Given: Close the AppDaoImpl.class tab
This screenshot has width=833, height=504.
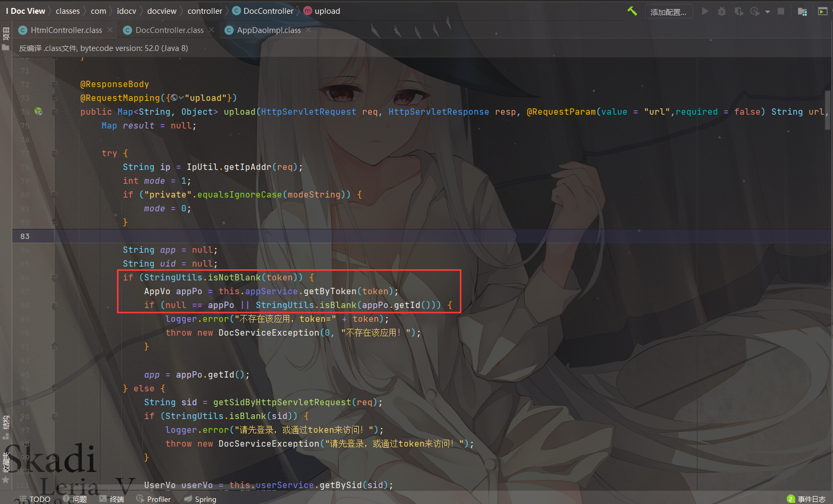Looking at the screenshot, I should (308, 30).
